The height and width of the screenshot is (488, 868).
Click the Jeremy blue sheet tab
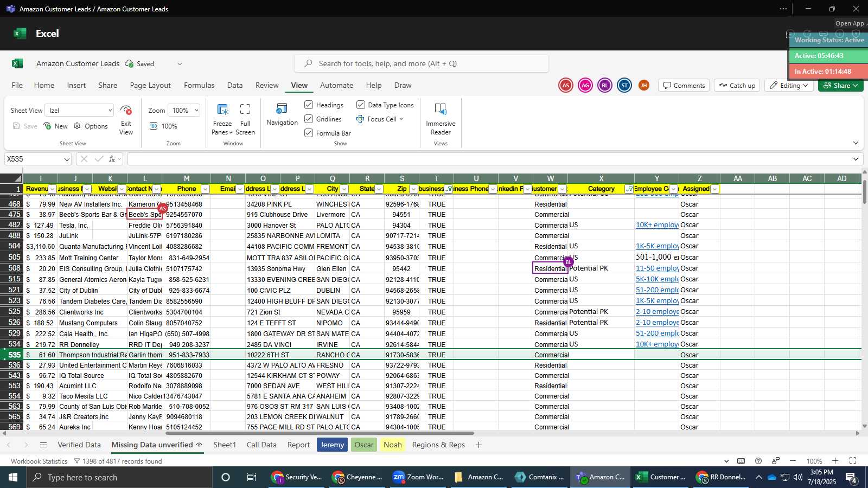tap(332, 445)
